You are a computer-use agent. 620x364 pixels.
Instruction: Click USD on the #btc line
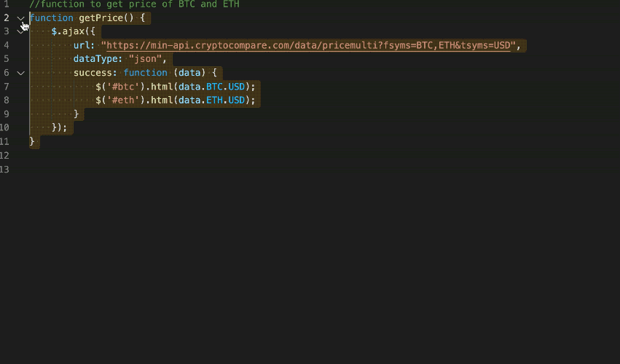click(x=237, y=87)
